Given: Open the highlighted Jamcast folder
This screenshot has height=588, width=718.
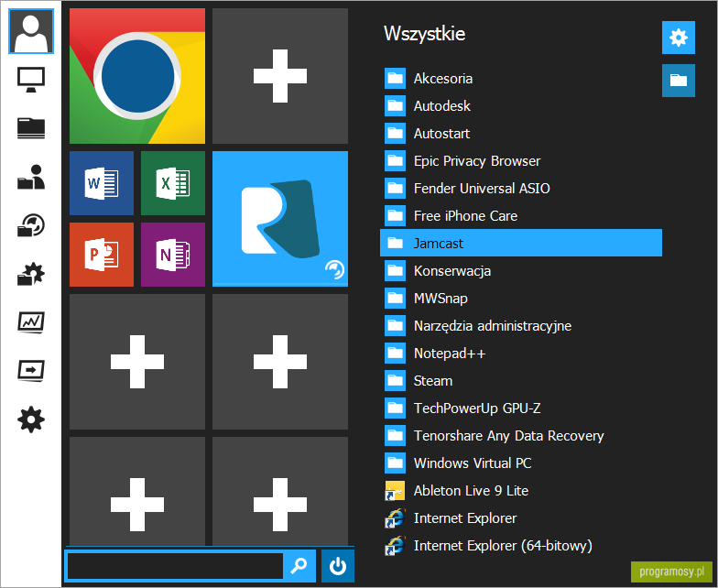Looking at the screenshot, I should click(x=521, y=243).
